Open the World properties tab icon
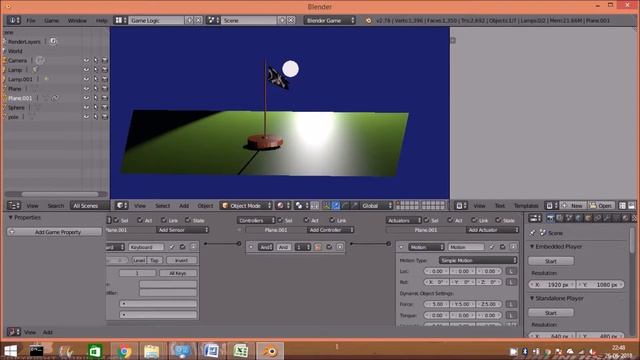The width and height of the screenshot is (640, 360). point(578,218)
